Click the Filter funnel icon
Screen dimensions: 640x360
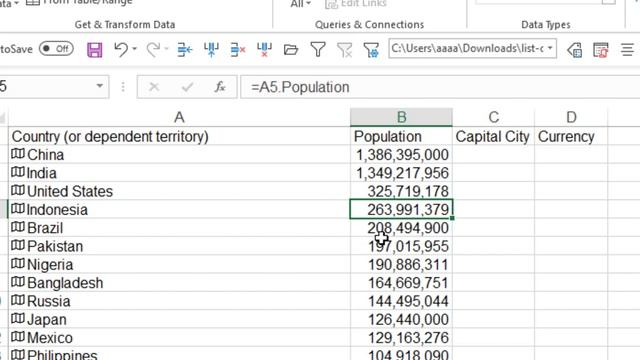318,50
